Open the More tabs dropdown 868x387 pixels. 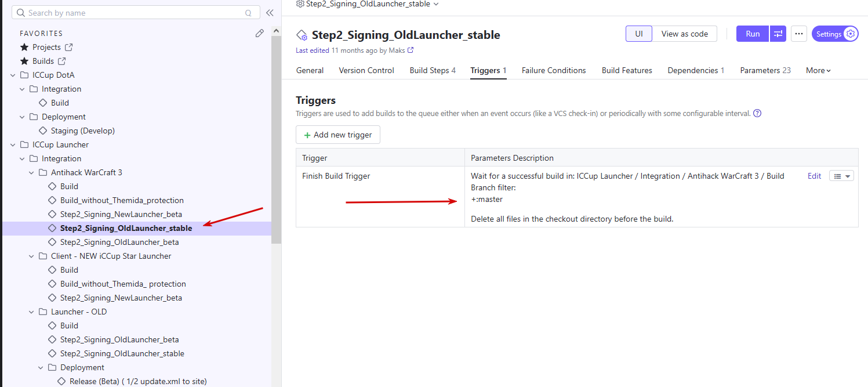point(818,70)
